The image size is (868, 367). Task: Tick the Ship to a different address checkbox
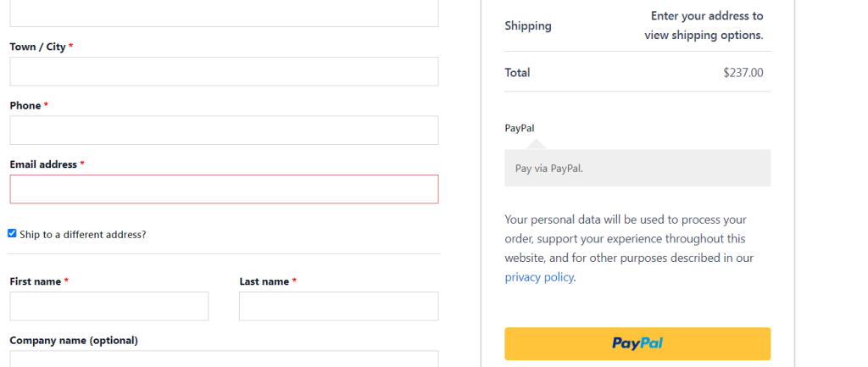12,234
